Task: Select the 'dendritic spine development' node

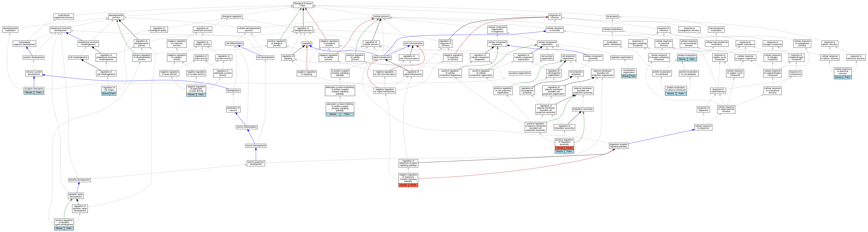Action: 75,196
